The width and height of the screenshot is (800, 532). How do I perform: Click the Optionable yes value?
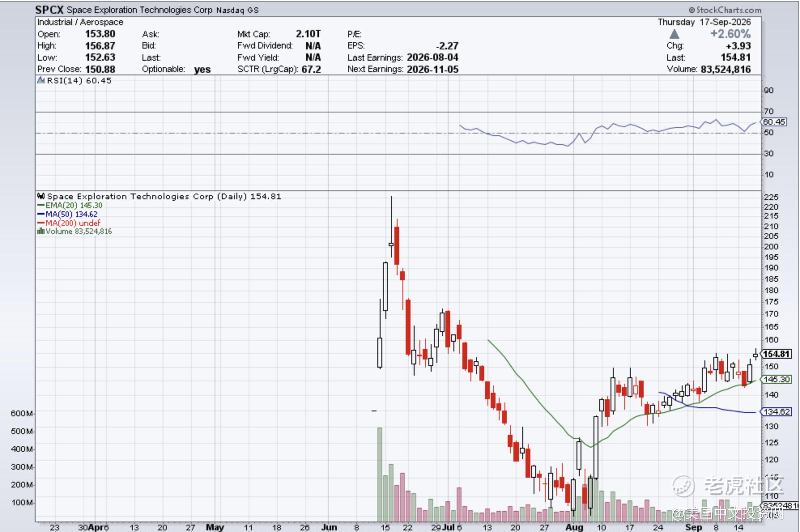202,69
